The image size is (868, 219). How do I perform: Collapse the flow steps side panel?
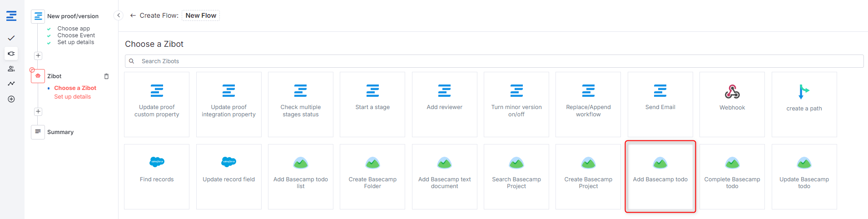click(x=119, y=15)
